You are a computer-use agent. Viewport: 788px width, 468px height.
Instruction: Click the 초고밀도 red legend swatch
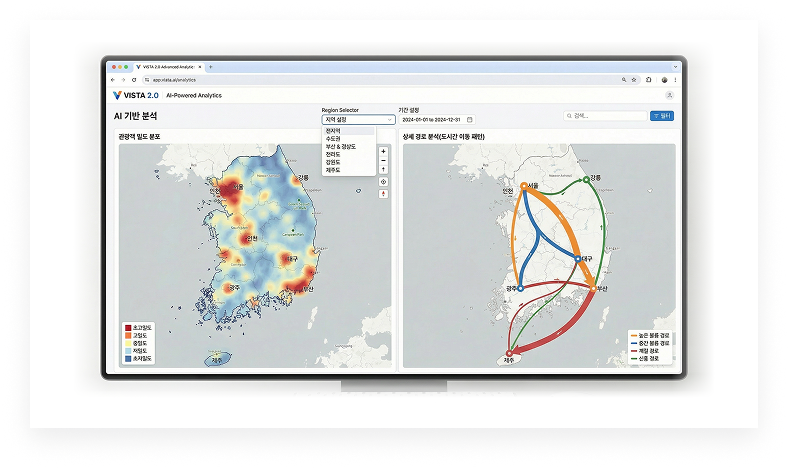pyautogui.click(x=128, y=327)
